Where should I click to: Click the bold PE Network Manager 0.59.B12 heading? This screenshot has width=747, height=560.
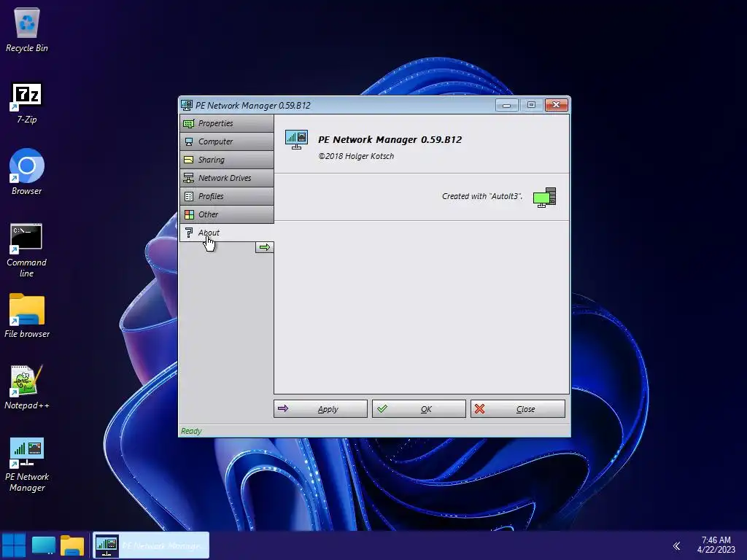pyautogui.click(x=390, y=139)
